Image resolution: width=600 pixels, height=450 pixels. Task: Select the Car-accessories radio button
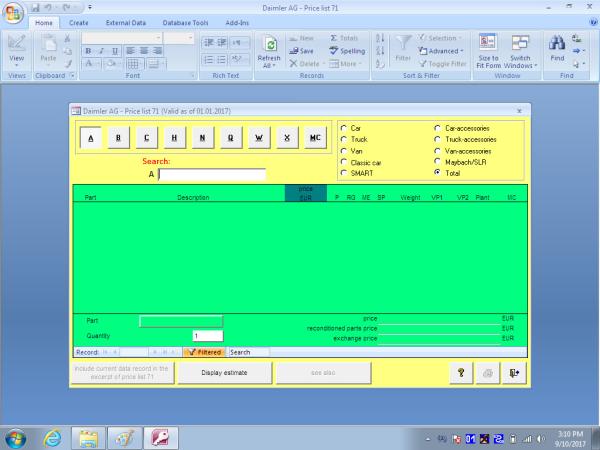pyautogui.click(x=437, y=128)
